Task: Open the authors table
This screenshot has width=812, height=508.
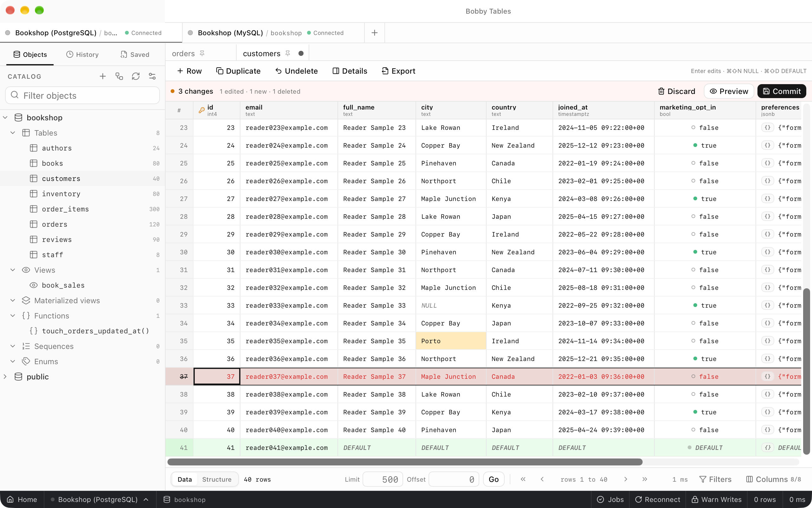Action: click(82, 148)
